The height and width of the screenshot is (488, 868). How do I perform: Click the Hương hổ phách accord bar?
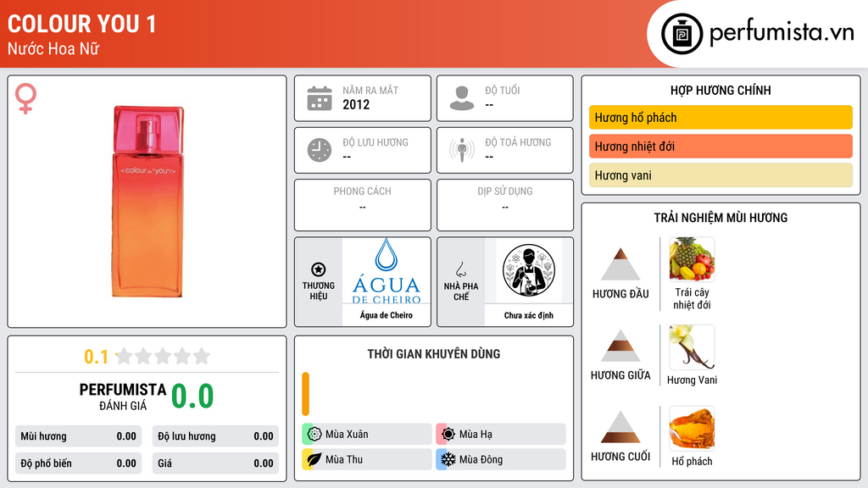(x=721, y=117)
